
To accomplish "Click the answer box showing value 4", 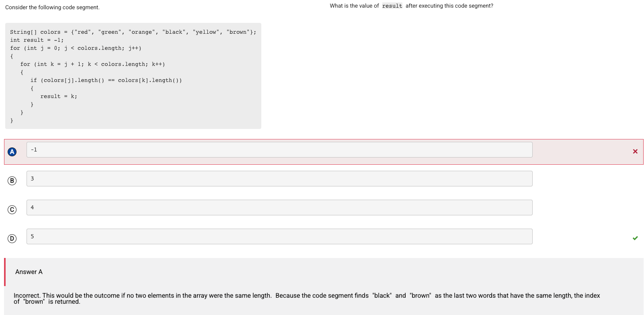I will (x=279, y=207).
